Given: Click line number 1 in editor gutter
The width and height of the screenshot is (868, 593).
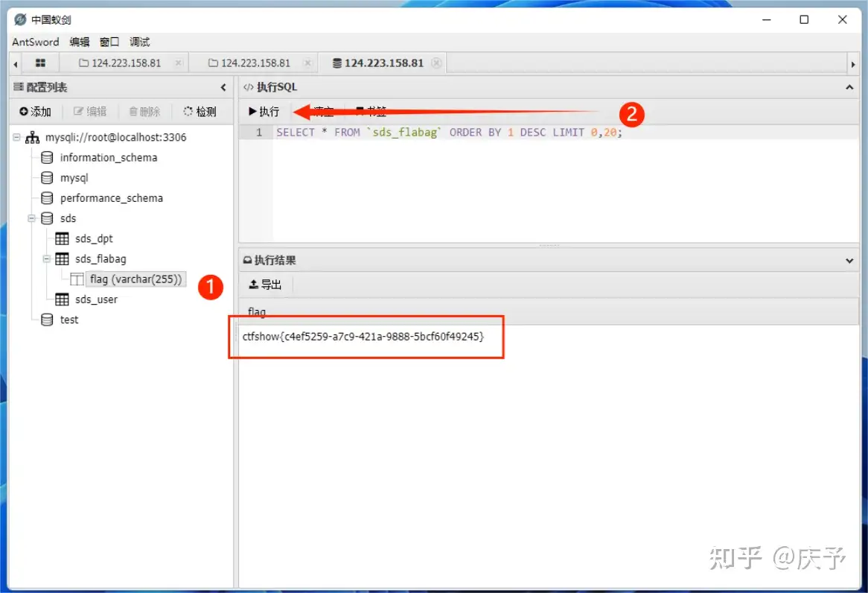Looking at the screenshot, I should click(x=258, y=133).
